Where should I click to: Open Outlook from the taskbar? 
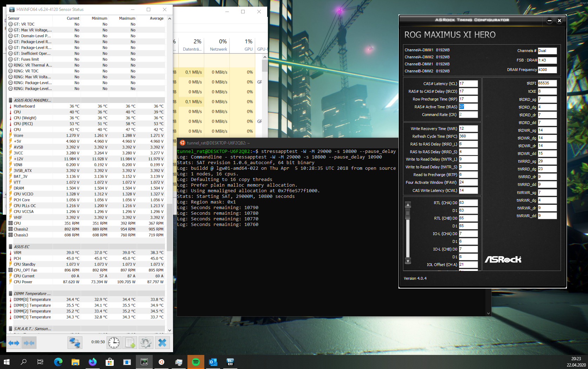click(x=213, y=362)
